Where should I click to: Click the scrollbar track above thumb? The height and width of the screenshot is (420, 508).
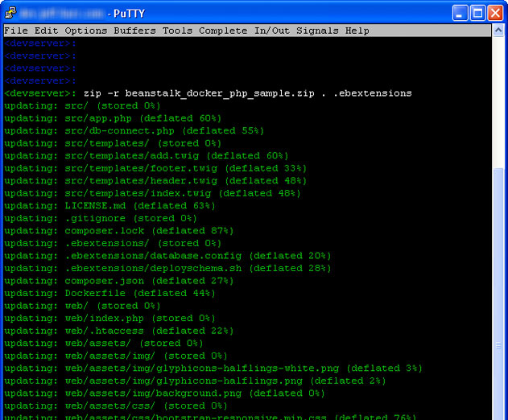tap(498, 102)
